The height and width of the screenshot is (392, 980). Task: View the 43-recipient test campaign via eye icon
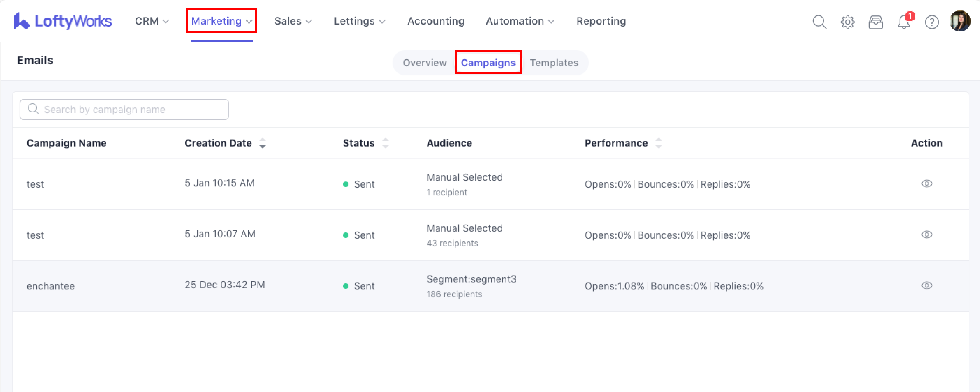926,234
